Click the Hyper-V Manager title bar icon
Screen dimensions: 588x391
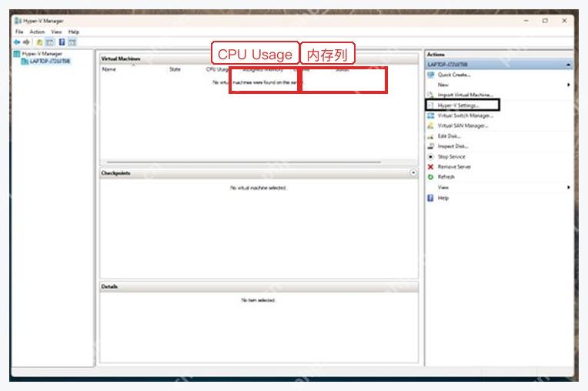pyautogui.click(x=18, y=21)
